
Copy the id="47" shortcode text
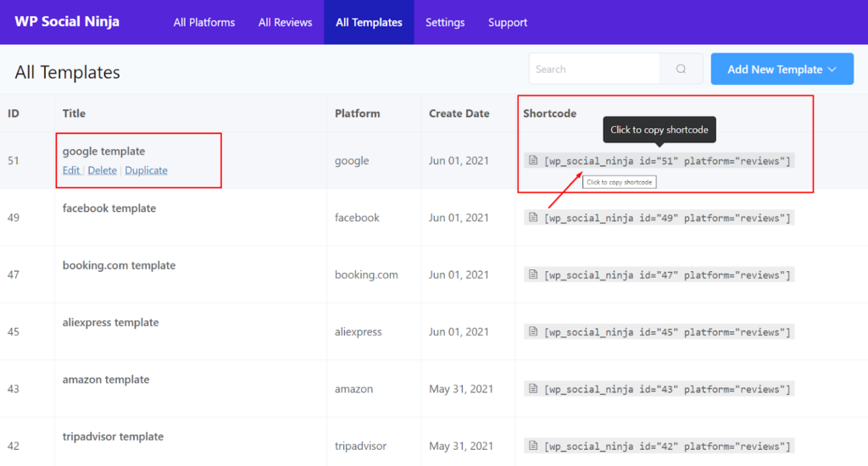pyautogui.click(x=667, y=275)
